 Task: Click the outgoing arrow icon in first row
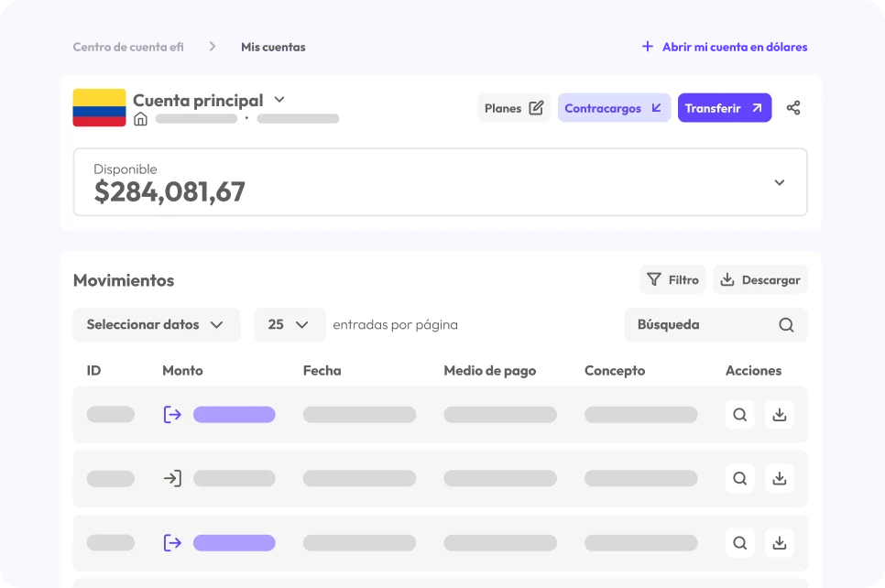coord(172,415)
